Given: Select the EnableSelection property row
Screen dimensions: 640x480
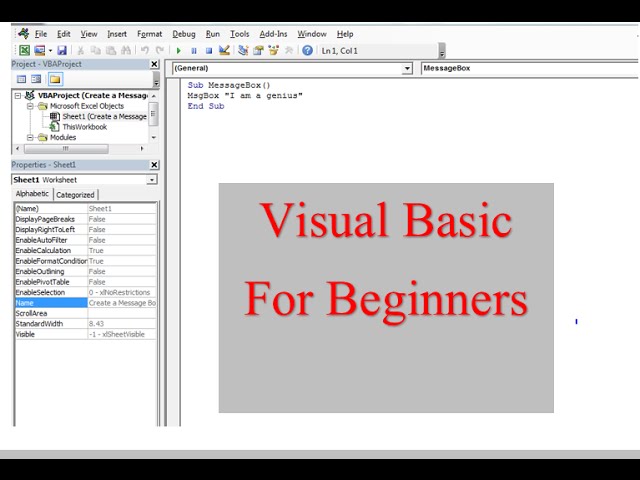Looking at the screenshot, I should click(x=86, y=292).
